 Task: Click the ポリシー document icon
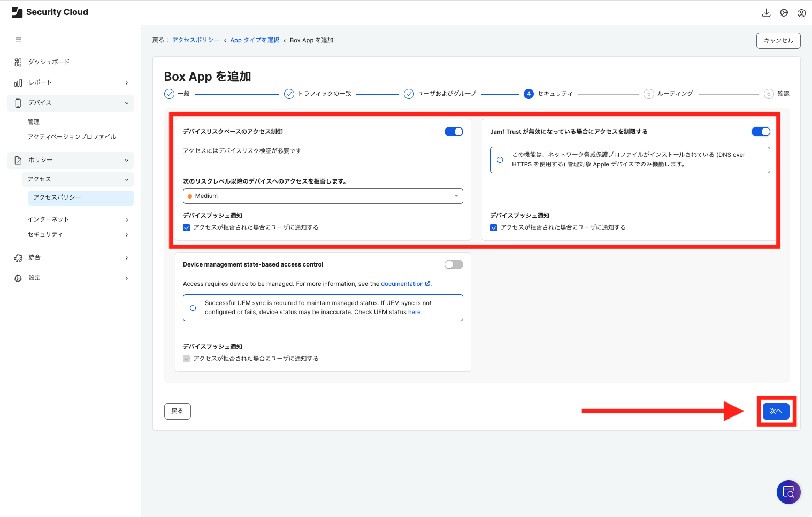pos(18,160)
